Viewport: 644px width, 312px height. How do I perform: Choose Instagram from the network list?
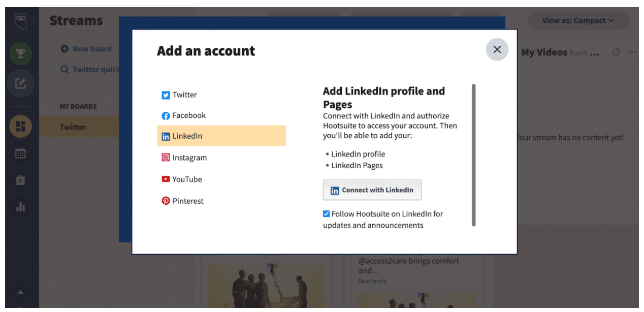[x=189, y=158]
